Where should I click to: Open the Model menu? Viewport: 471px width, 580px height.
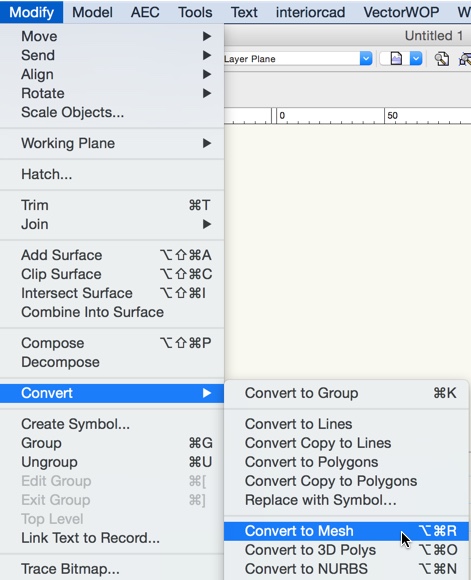pos(92,12)
